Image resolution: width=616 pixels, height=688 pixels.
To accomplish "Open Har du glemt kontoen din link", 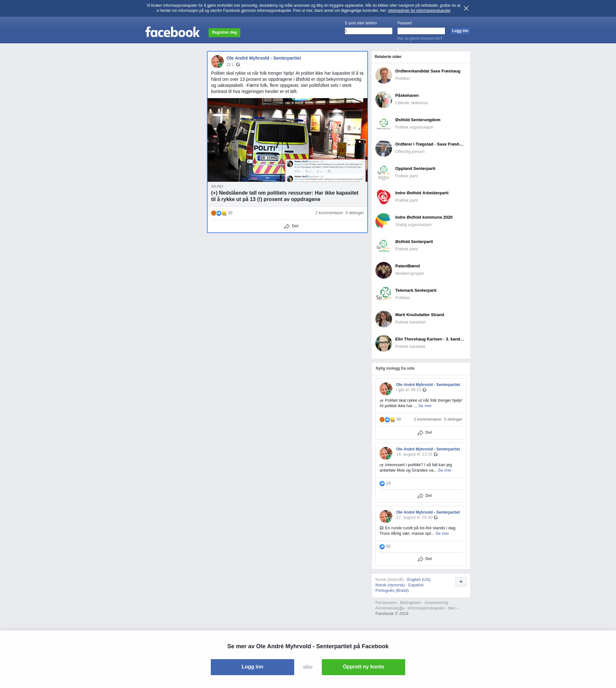I will 419,38.
